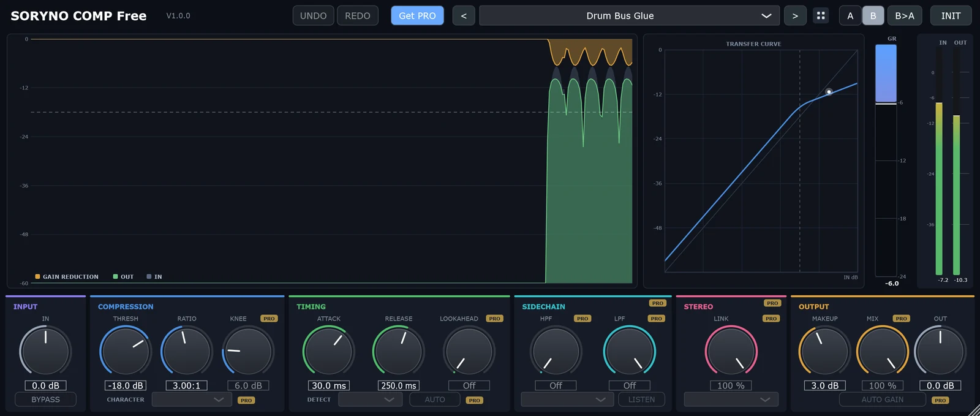Viewport: 980px width, 416px height.
Task: Click the SORYNO COMP Free title
Action: 78,16
